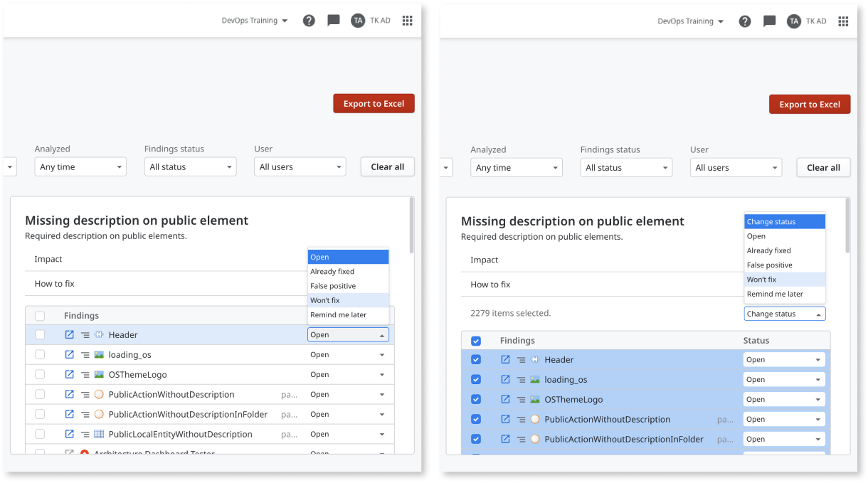Screen dimensions: 868x483
Task: Click the TA user avatar in left window
Action: click(358, 21)
